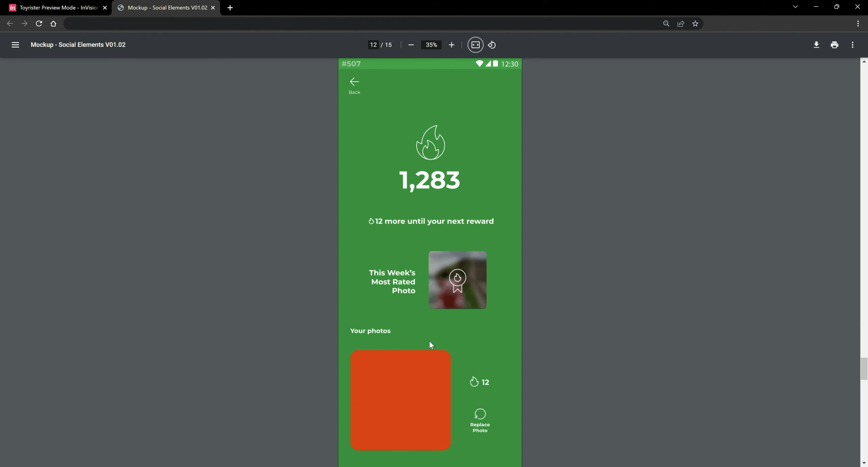
Task: Click the browser zoom magnifier icon
Action: (666, 23)
